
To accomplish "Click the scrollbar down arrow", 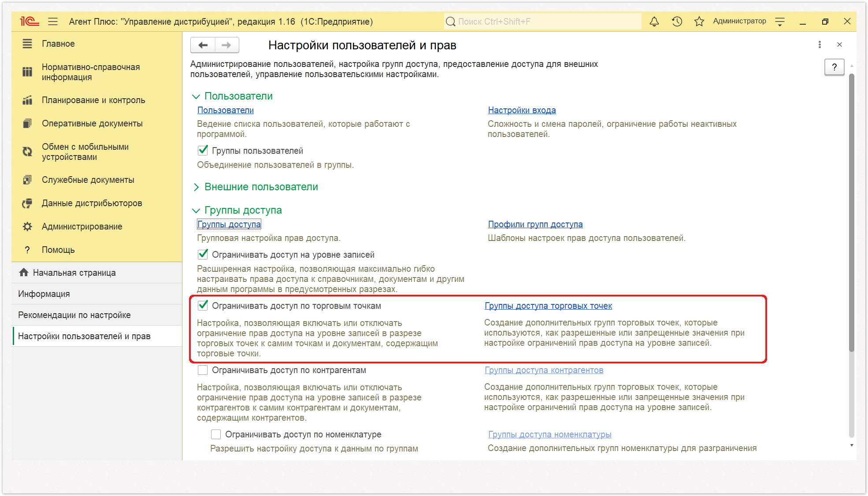I will tap(851, 445).
